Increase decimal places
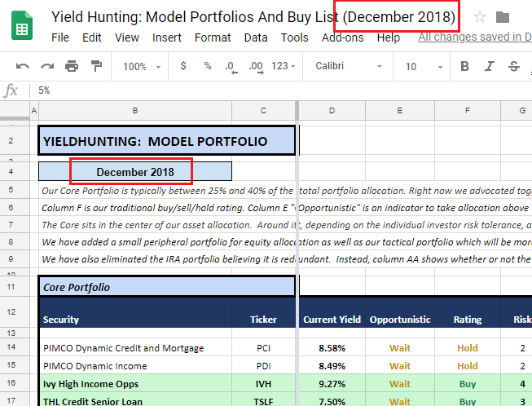This screenshot has width=532, height=406. (x=256, y=67)
